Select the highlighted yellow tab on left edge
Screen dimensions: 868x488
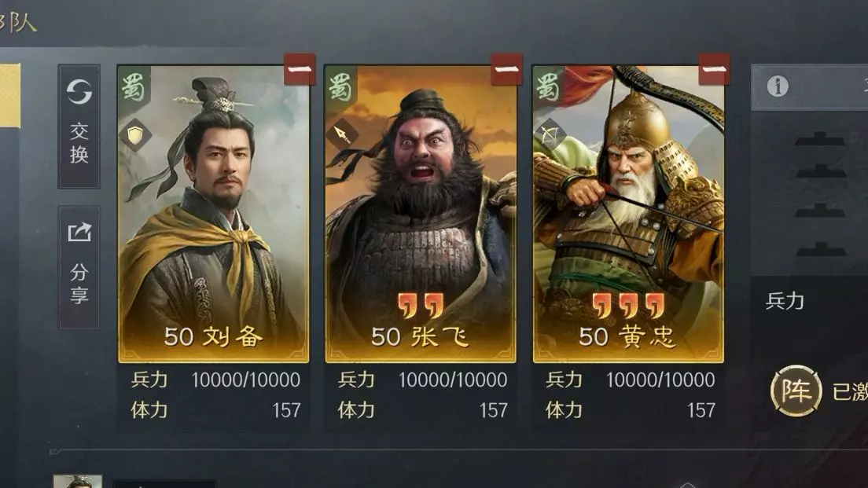point(10,95)
